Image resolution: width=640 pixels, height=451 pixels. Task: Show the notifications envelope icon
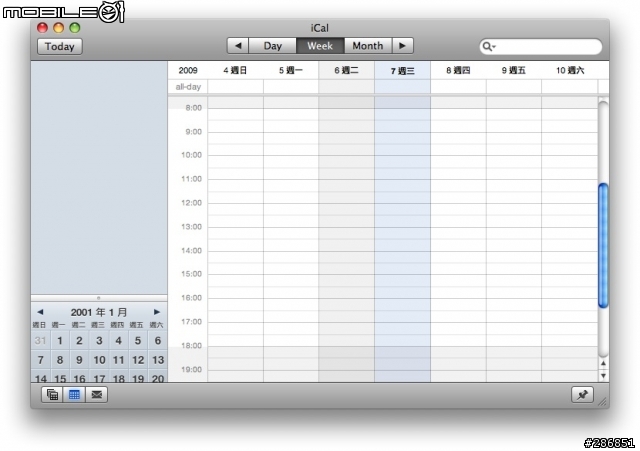pyautogui.click(x=97, y=395)
